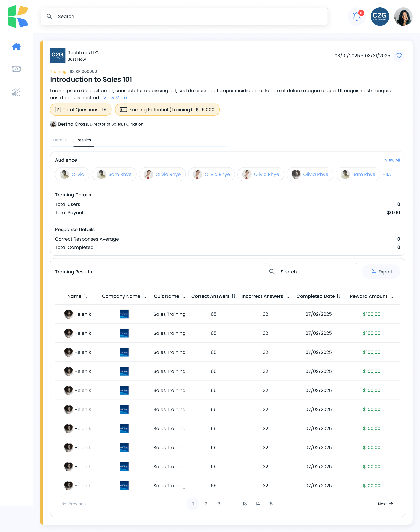420x532 pixels.
Task: Sort by Correct Answers column
Action: point(233,296)
